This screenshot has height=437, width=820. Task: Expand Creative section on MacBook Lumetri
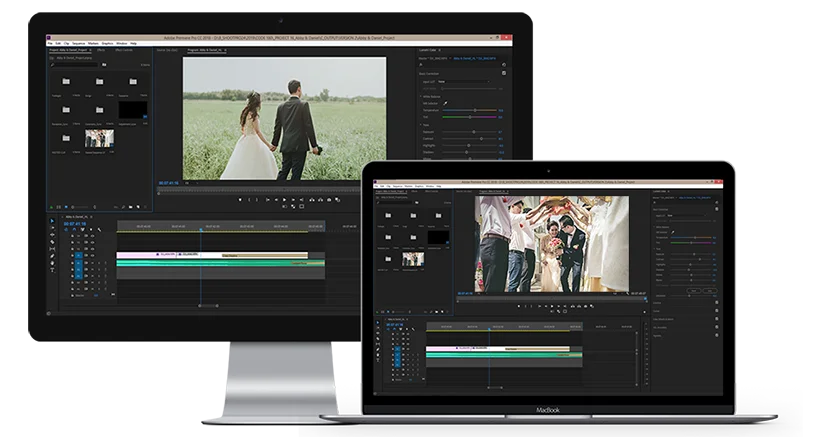657,303
